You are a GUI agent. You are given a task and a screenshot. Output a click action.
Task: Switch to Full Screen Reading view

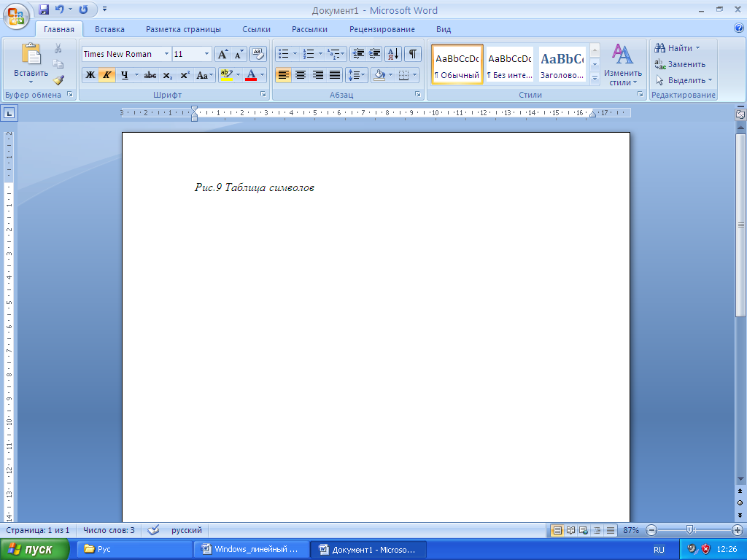pos(570,530)
